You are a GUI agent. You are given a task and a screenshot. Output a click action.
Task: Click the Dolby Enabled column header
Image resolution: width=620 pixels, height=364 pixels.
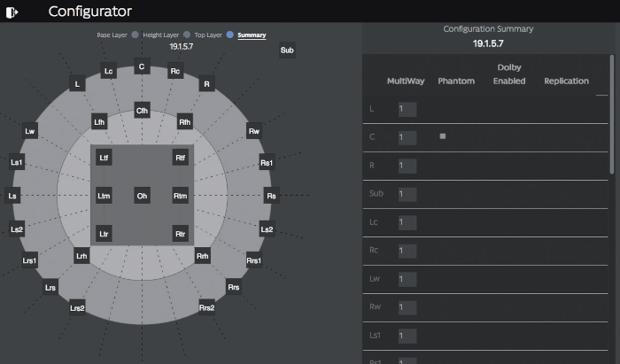coord(509,74)
